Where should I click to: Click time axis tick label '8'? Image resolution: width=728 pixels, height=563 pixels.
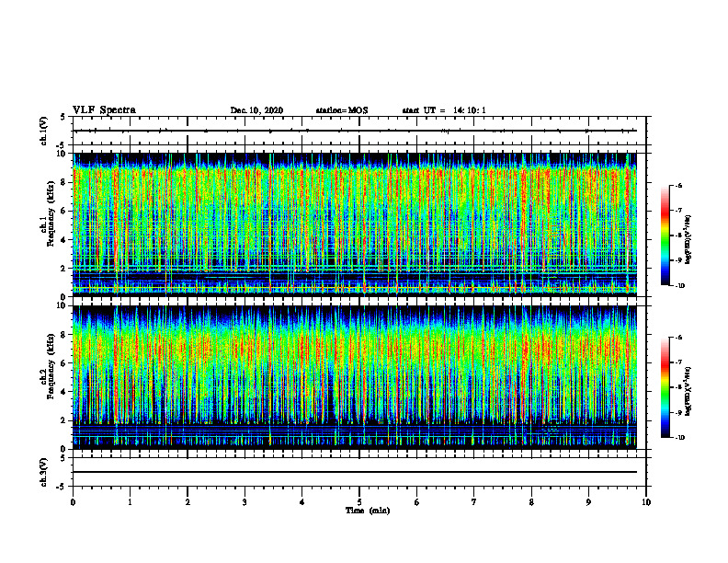531,502
